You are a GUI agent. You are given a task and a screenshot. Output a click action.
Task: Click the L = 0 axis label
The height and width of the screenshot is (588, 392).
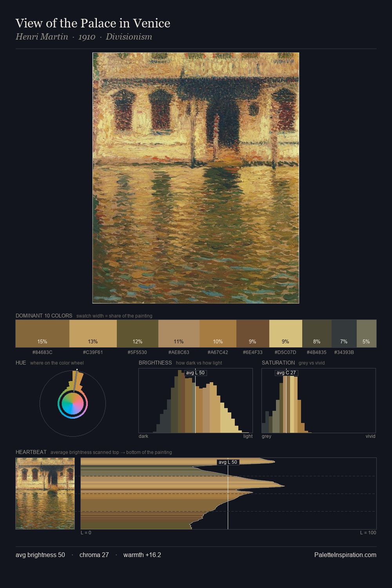tap(86, 533)
